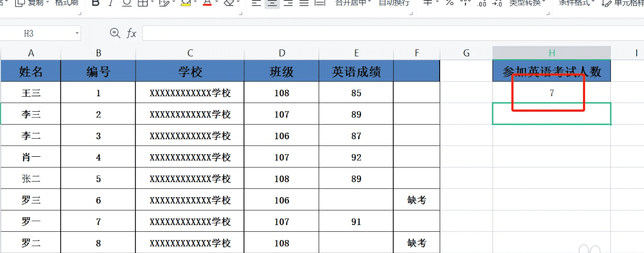Select the result cell showing 7
Viewport: 644px width, 253px height.
point(551,93)
